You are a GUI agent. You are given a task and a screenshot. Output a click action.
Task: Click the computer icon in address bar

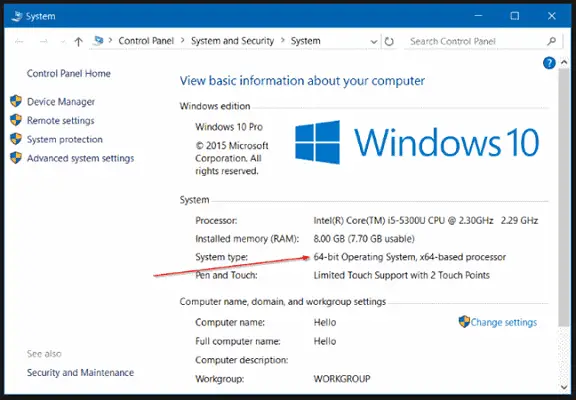(98, 40)
